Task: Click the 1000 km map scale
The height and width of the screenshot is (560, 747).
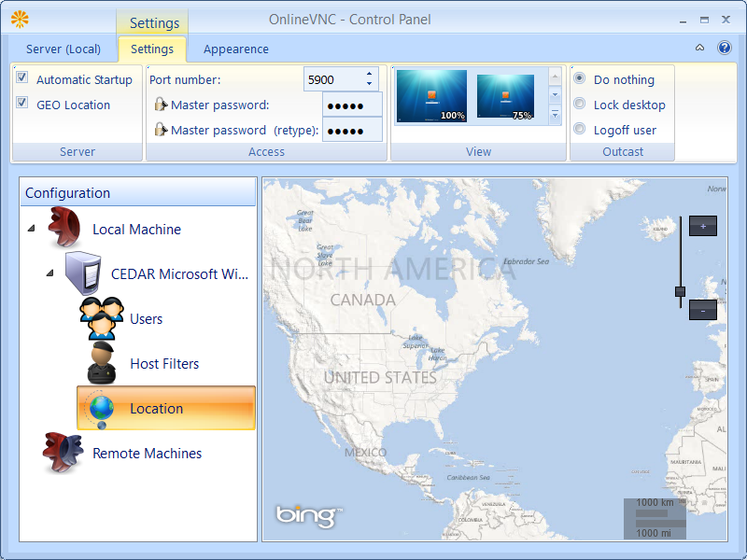Action: [655, 502]
